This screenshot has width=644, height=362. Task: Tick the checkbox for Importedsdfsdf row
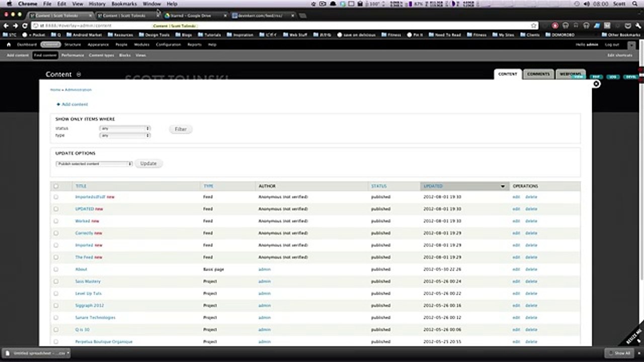[x=56, y=197]
